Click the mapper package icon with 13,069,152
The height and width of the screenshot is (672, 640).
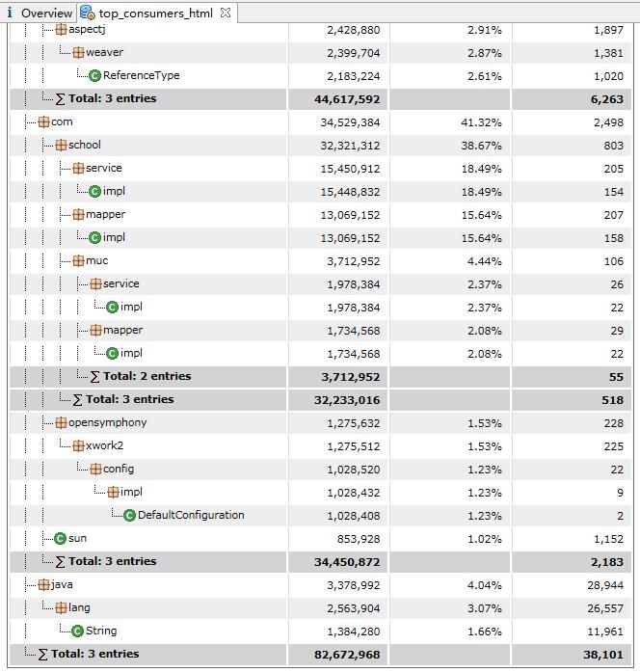pos(78,214)
